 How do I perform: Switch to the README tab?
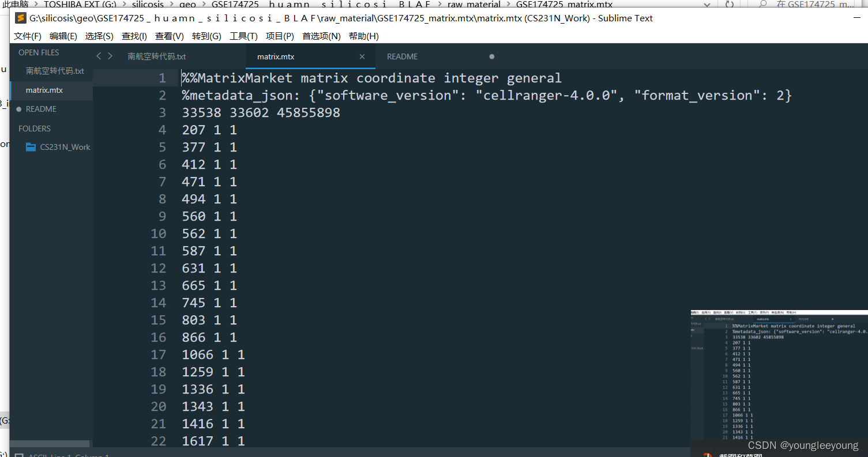pyautogui.click(x=402, y=56)
